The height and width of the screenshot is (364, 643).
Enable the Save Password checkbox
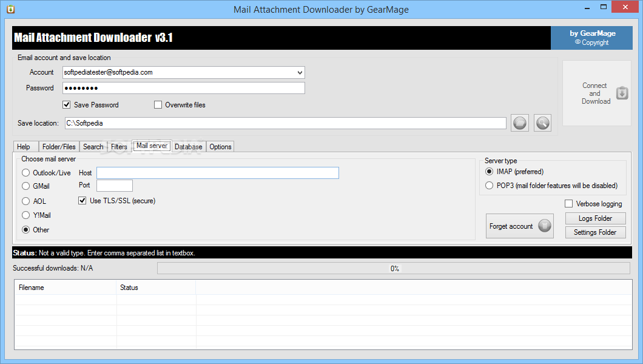click(67, 105)
